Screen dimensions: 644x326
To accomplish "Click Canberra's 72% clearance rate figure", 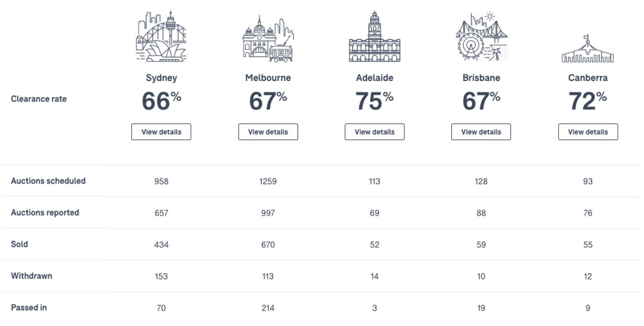I will coord(588,101).
